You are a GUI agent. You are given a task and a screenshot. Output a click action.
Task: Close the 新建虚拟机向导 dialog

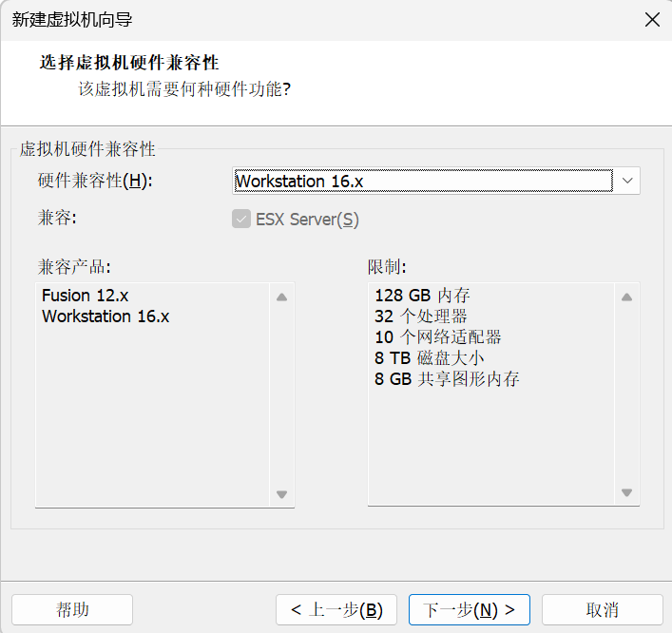(x=652, y=20)
